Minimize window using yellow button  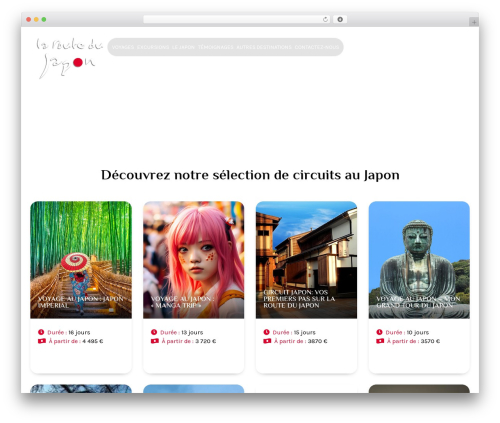click(x=36, y=20)
